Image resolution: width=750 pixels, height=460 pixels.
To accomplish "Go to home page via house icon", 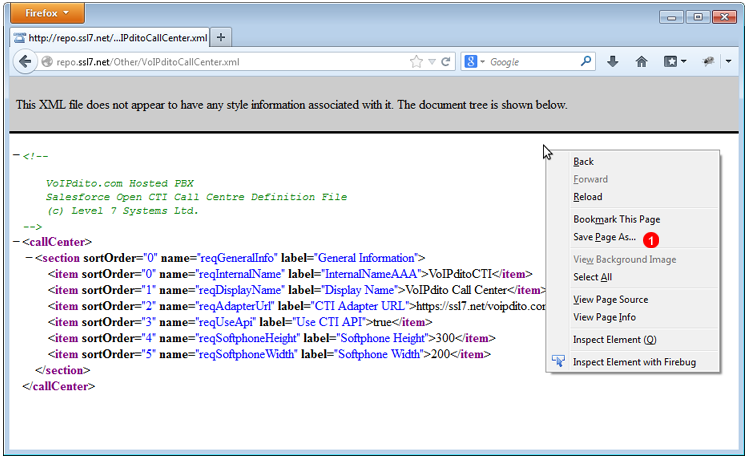I will point(641,61).
